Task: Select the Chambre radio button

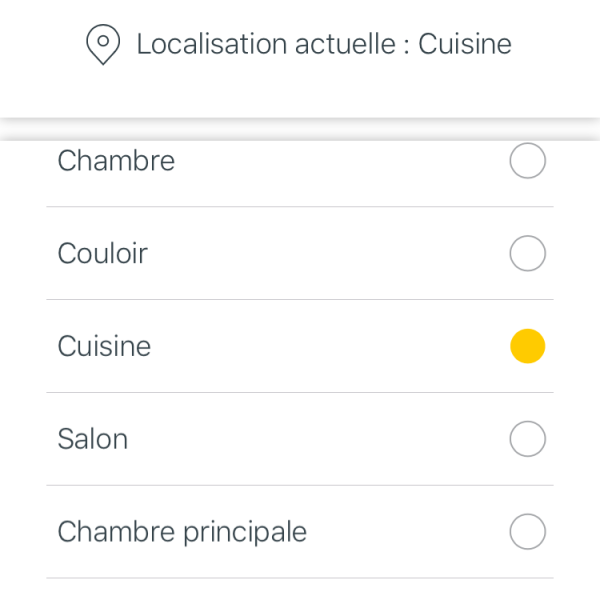Action: click(527, 161)
